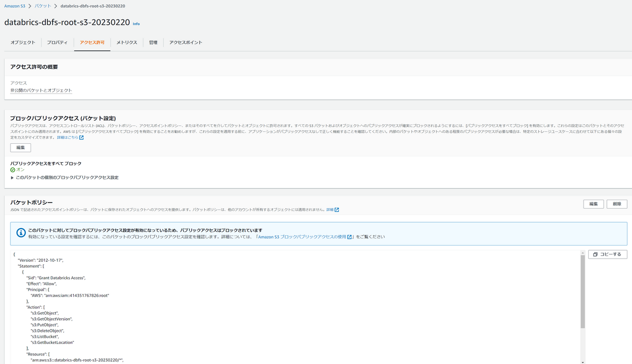Click the Info link beside the bucket name
Image resolution: width=632 pixels, height=364 pixels.
[136, 24]
